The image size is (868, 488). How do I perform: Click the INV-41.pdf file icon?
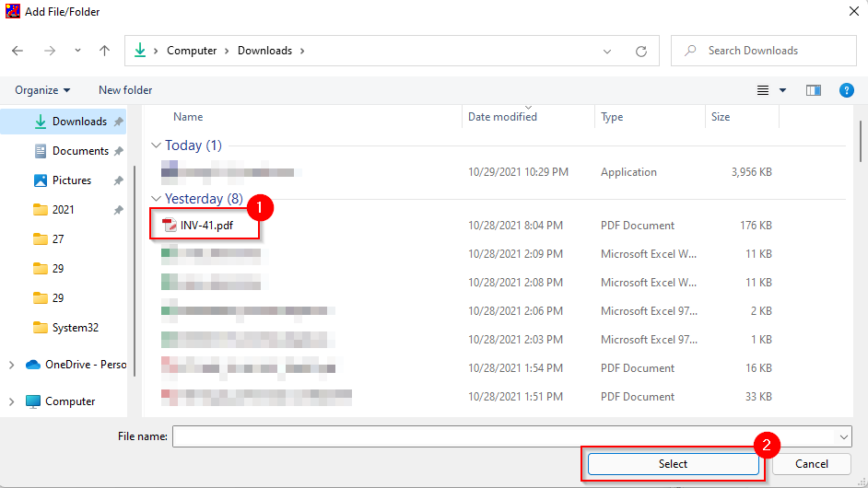coord(170,226)
